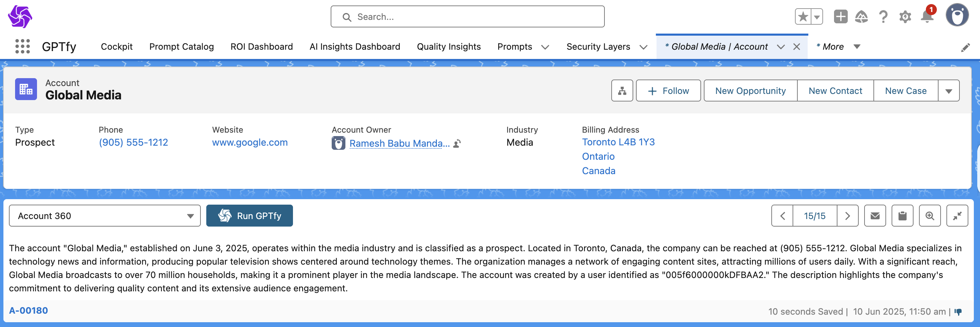Click the Run GPTfy button
980x327 pixels.
pyautogui.click(x=249, y=216)
